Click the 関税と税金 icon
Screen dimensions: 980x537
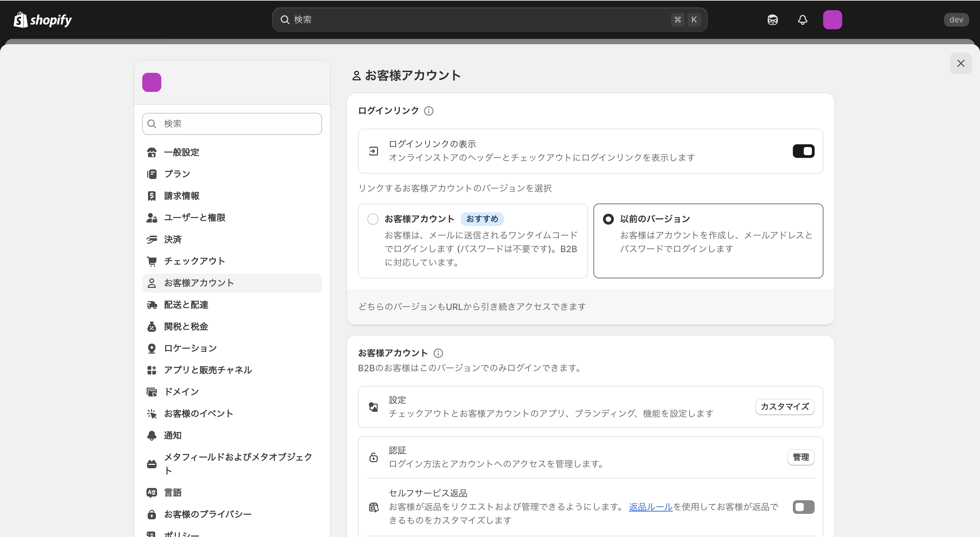pyautogui.click(x=152, y=327)
